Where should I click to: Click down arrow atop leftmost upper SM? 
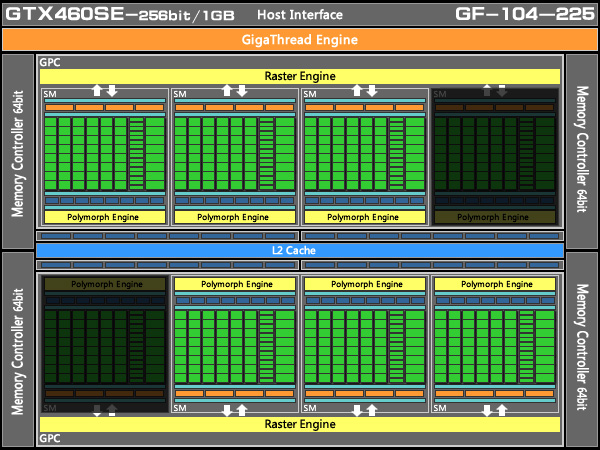point(112,91)
